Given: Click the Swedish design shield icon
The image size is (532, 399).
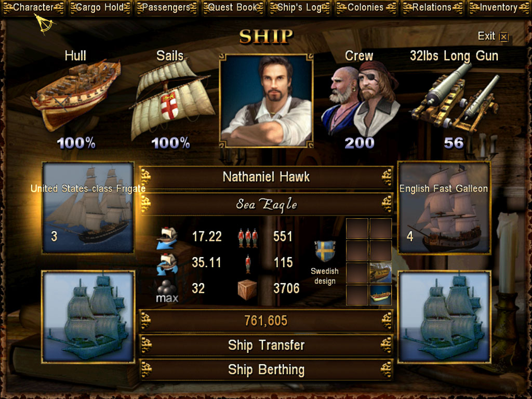Looking at the screenshot, I should pos(325,251).
